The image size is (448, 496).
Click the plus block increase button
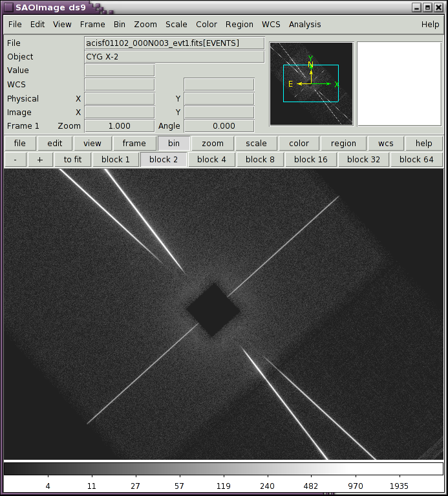(x=40, y=160)
